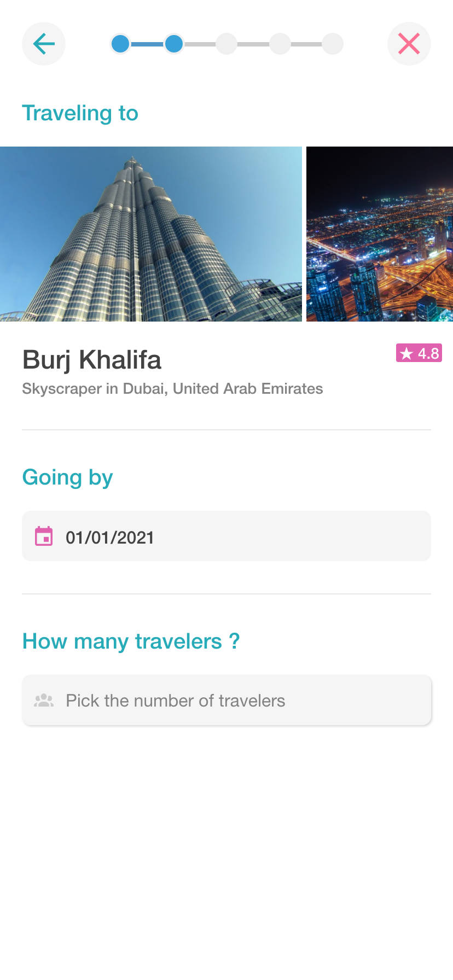This screenshot has width=453, height=980.
Task: Tap the progress line between steps one and two
Action: (147, 44)
